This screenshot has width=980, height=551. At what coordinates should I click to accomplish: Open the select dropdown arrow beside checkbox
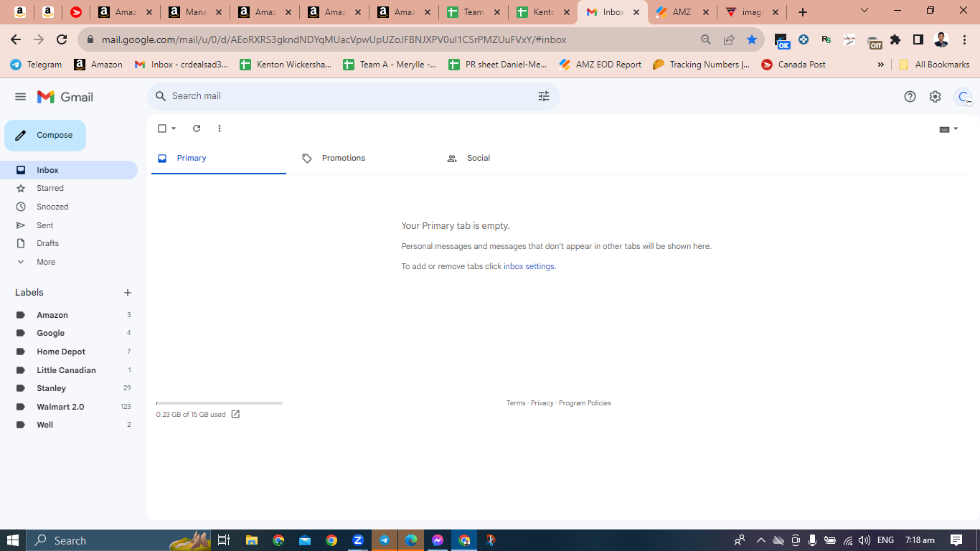pos(174,128)
